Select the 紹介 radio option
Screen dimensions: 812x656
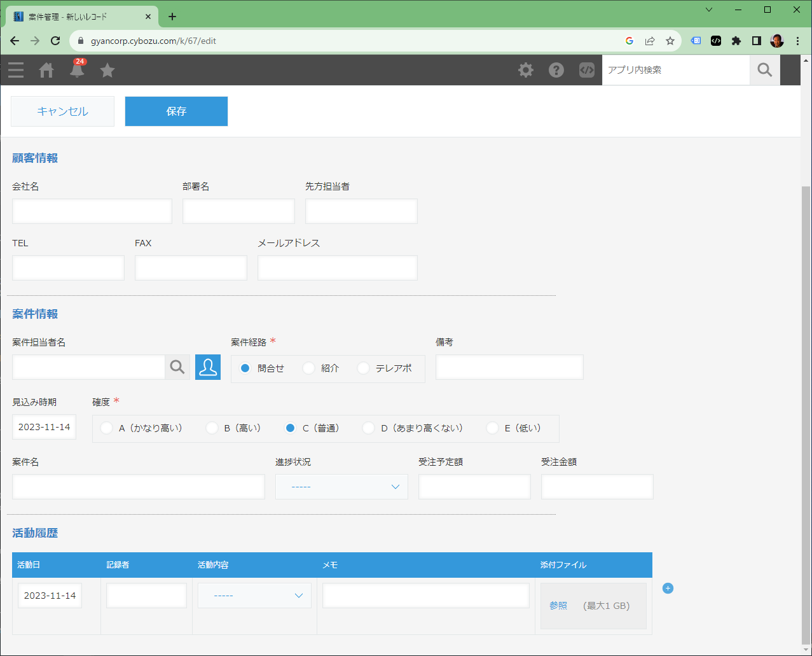coord(309,368)
